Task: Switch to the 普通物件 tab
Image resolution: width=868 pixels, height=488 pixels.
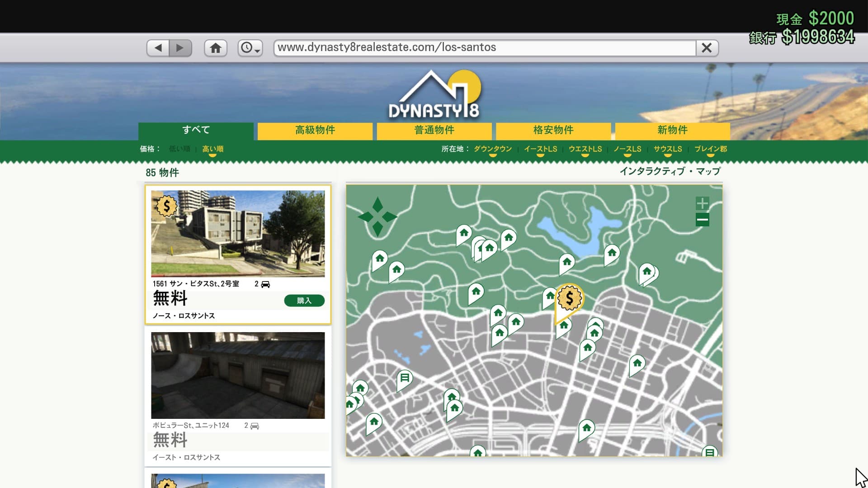Action: pyautogui.click(x=434, y=130)
